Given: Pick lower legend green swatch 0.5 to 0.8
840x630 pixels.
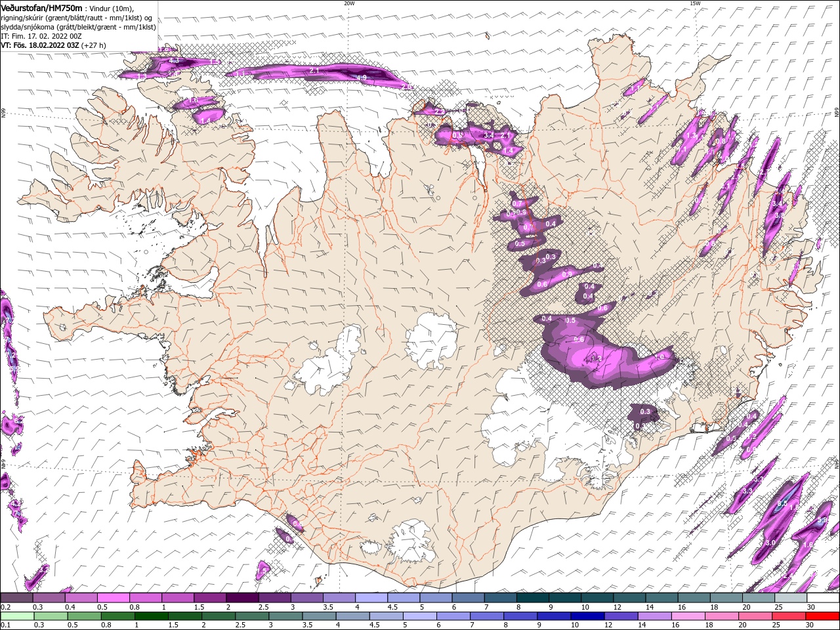Looking at the screenshot, I should (85, 616).
